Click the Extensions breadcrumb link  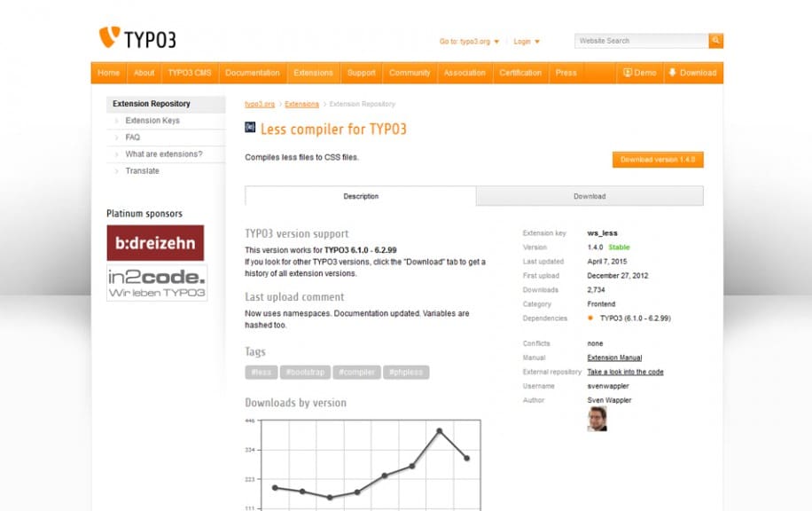point(301,105)
